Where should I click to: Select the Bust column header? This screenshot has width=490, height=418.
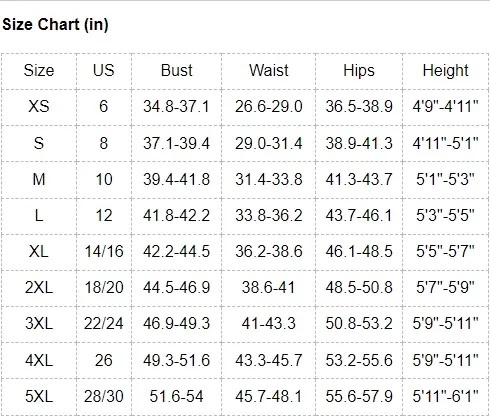tap(176, 70)
